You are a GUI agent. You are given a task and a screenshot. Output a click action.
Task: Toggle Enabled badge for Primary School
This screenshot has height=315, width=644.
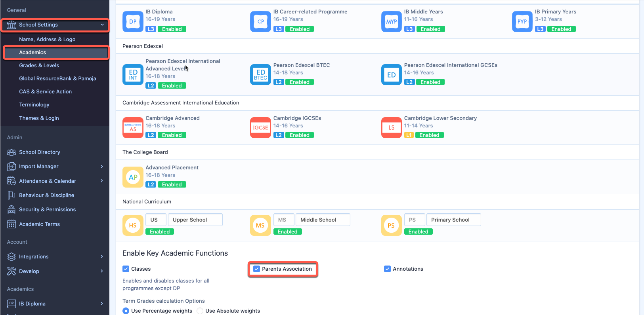[419, 232]
